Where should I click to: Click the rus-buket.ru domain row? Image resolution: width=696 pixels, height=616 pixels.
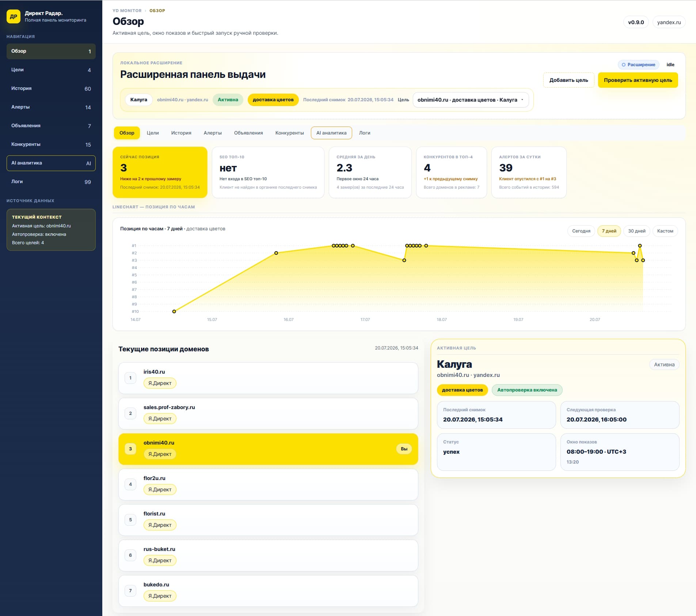pyautogui.click(x=268, y=555)
